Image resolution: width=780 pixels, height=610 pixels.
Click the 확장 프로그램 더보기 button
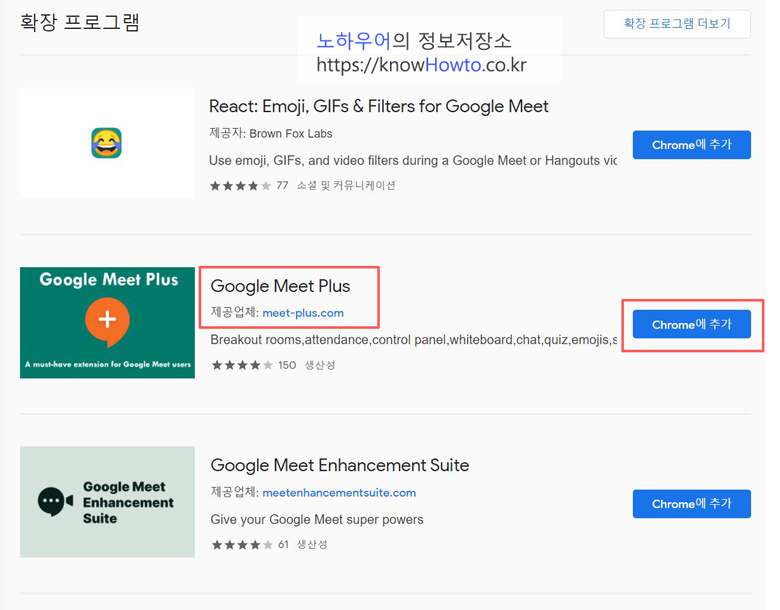click(x=677, y=24)
